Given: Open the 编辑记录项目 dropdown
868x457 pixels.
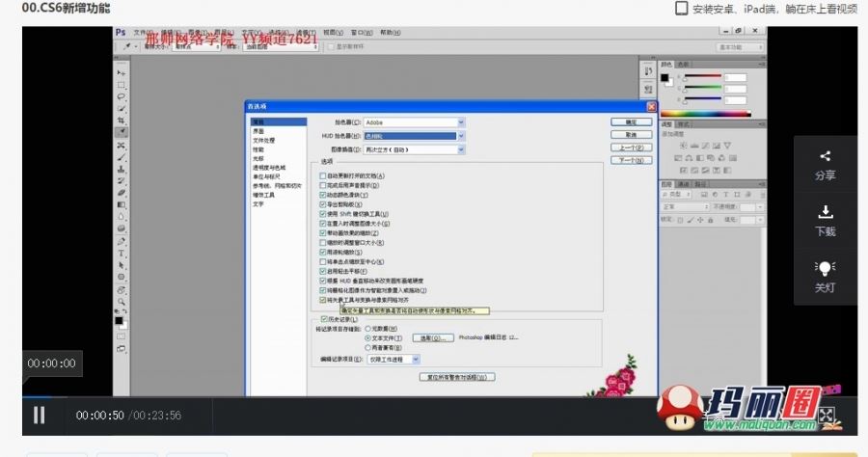Looking at the screenshot, I should [x=393, y=359].
